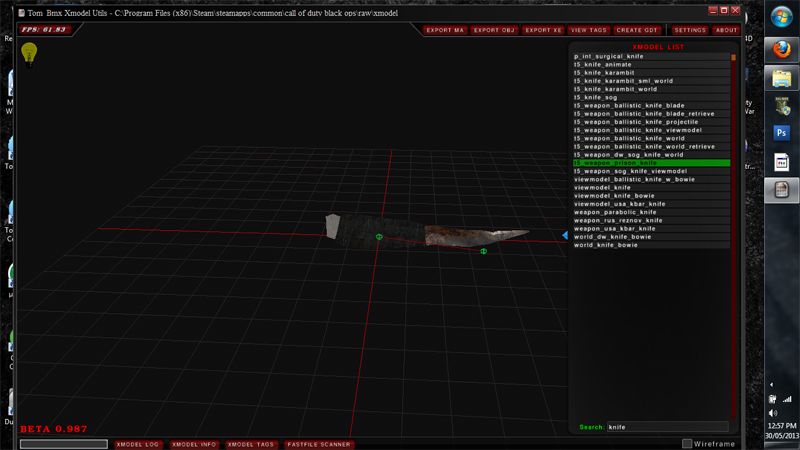800x450 pixels.
Task: Select weapon_rus_reznov_knife model
Action: [x=652, y=220]
